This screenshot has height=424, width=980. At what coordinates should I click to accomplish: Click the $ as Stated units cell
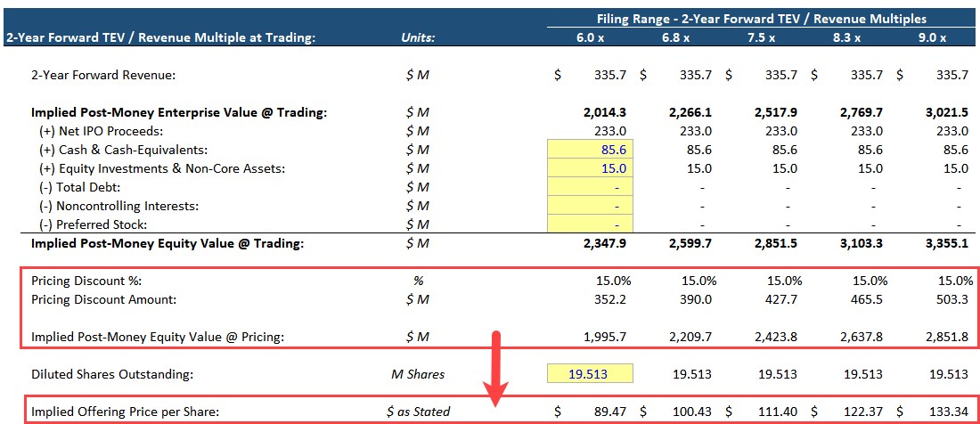click(x=418, y=412)
